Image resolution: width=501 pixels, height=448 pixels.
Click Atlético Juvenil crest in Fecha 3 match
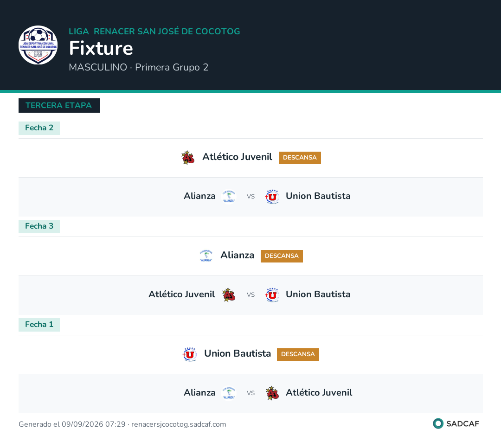coord(229,295)
